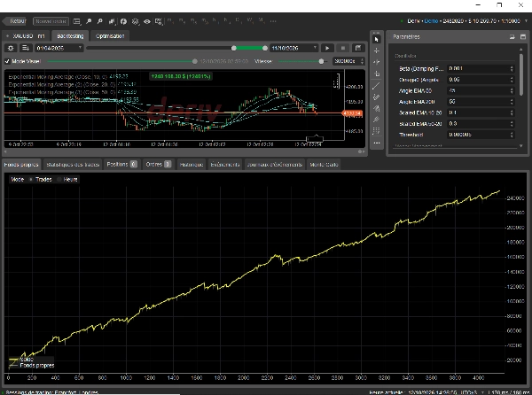The image size is (532, 395).
Task: Toggle the eye viewing options icon
Action: point(147,21)
